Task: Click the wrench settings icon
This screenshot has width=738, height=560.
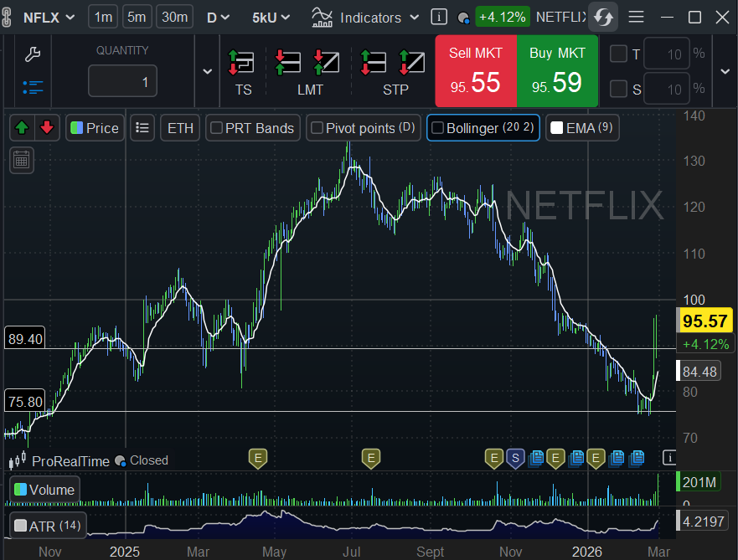Action: pos(33,55)
